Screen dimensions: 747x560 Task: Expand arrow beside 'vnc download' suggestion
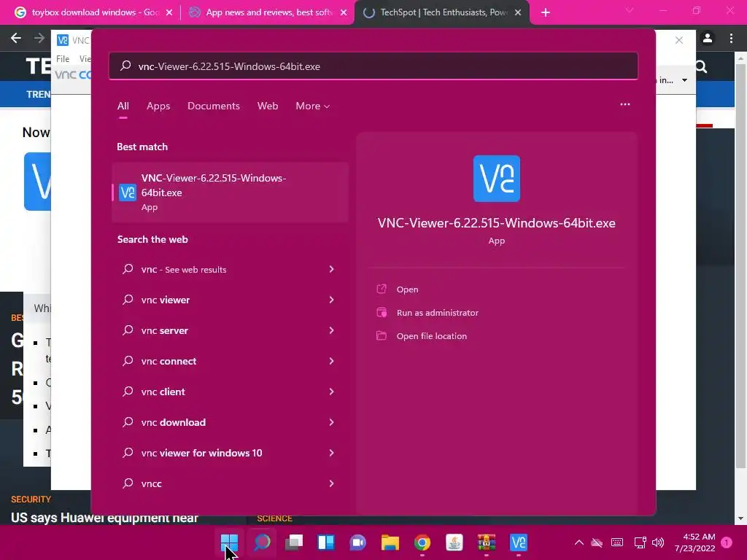coord(332,422)
